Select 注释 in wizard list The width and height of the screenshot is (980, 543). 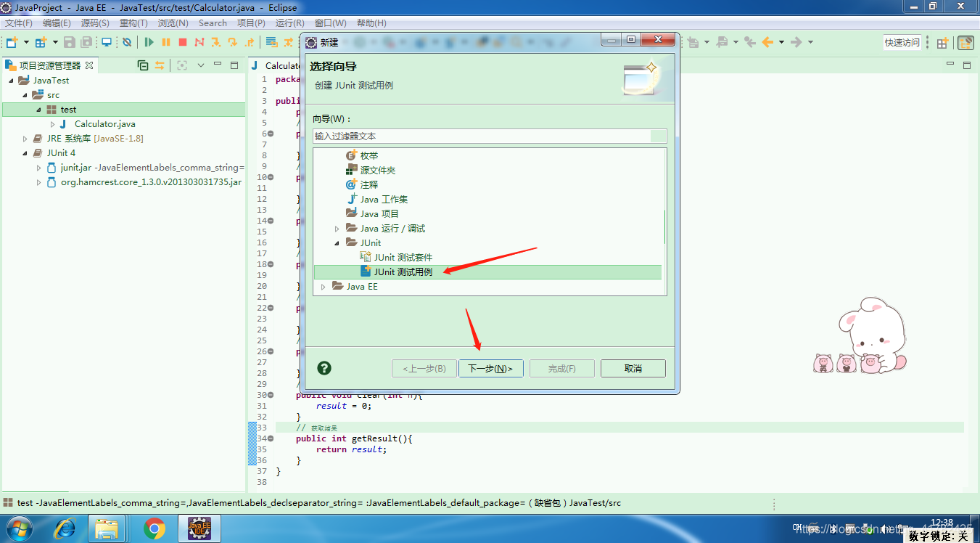[368, 184]
